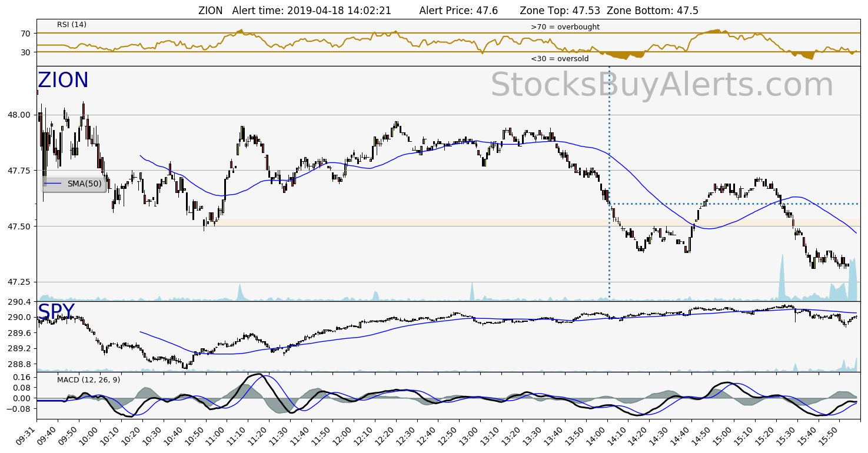
Task: Click the RSI axis value 30
Action: 25,52
